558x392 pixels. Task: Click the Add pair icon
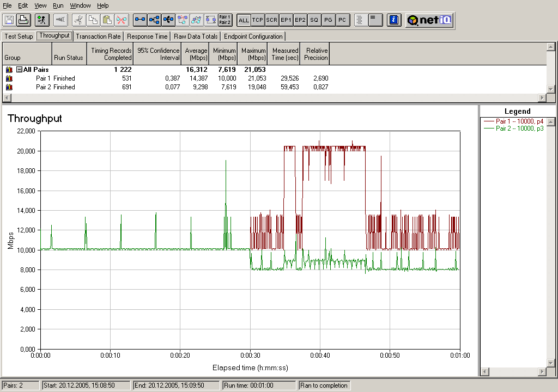click(x=140, y=20)
